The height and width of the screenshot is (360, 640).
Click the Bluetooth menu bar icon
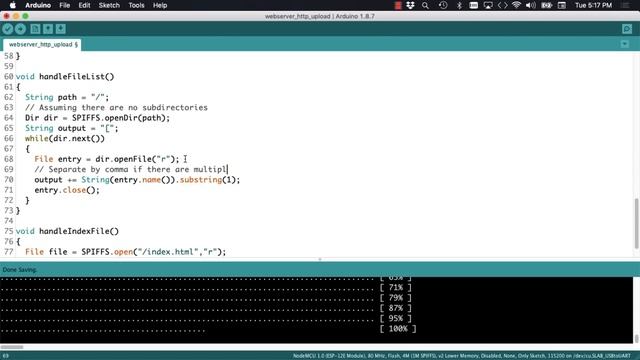(459, 5)
